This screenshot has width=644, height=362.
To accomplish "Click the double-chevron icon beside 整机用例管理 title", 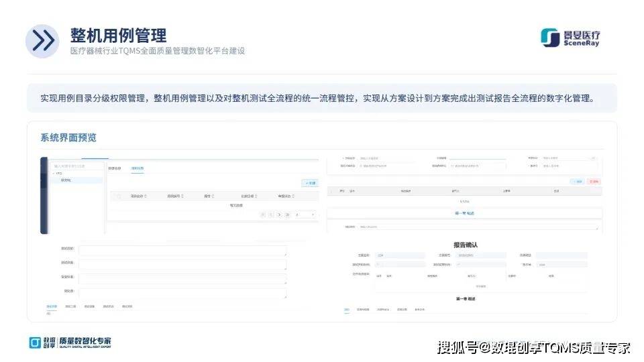I will pyautogui.click(x=42, y=41).
